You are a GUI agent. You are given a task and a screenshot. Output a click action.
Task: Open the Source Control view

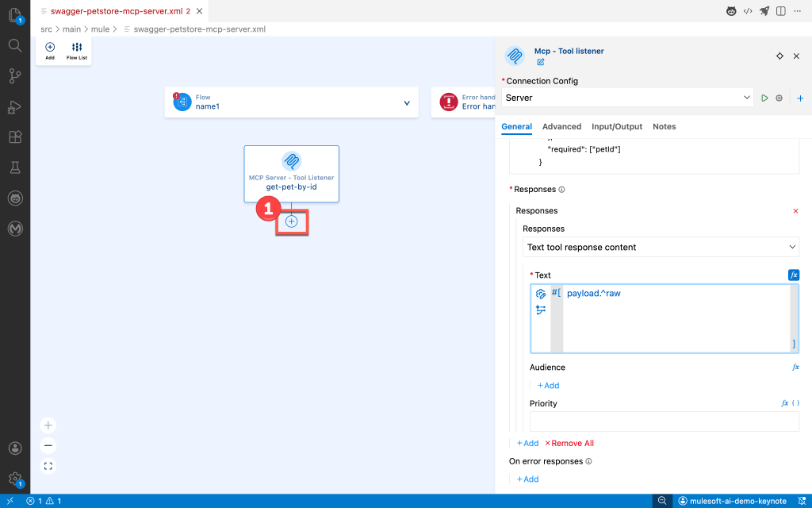click(14, 76)
